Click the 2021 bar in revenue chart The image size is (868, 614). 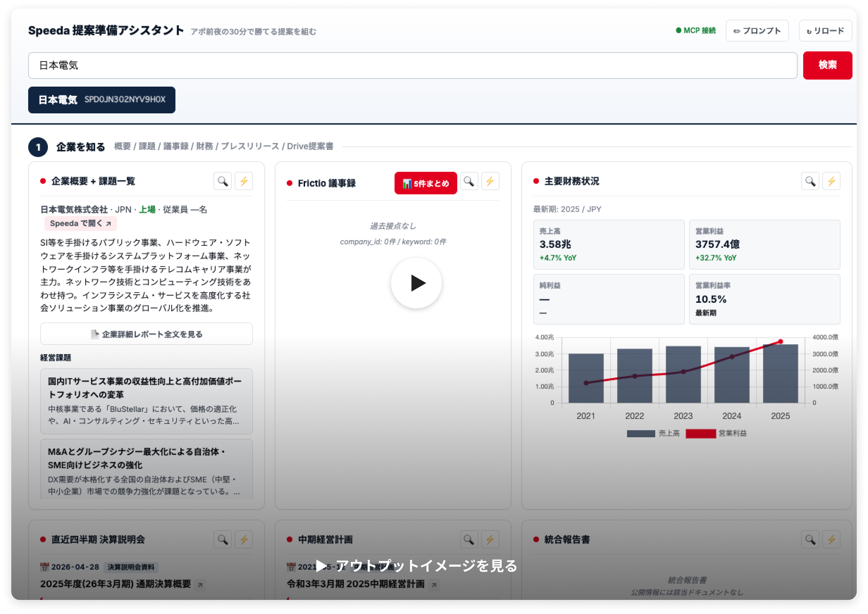pyautogui.click(x=586, y=378)
